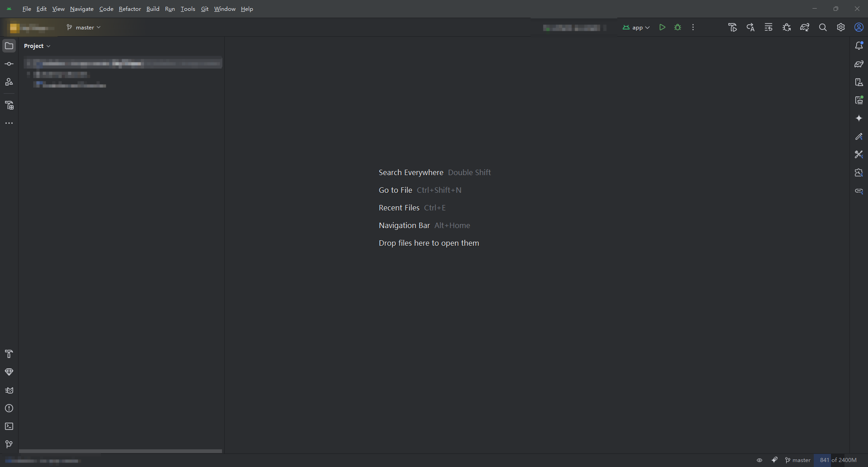Run the app with the green play button
This screenshot has width=868, height=467.
coord(662,27)
